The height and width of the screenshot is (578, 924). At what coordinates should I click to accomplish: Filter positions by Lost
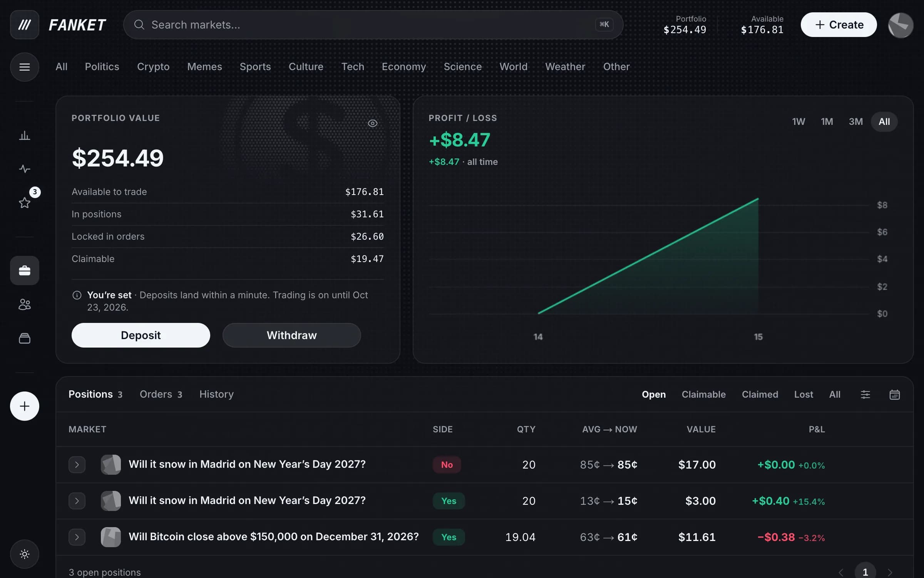coord(803,395)
